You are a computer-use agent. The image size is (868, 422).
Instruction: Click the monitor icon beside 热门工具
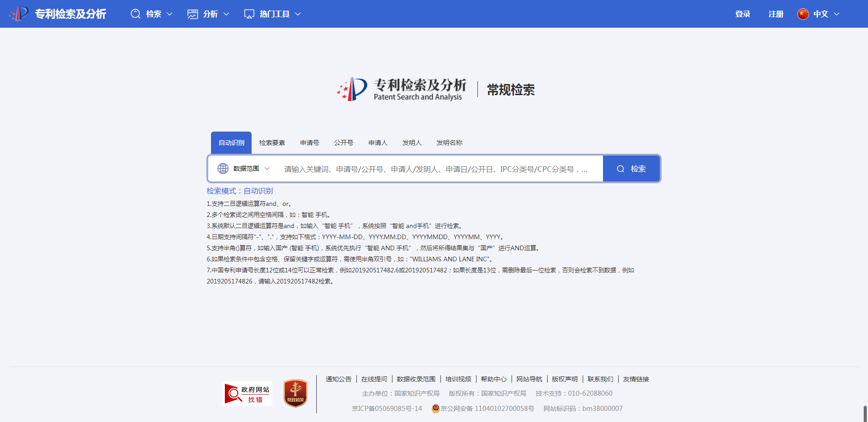[249, 14]
